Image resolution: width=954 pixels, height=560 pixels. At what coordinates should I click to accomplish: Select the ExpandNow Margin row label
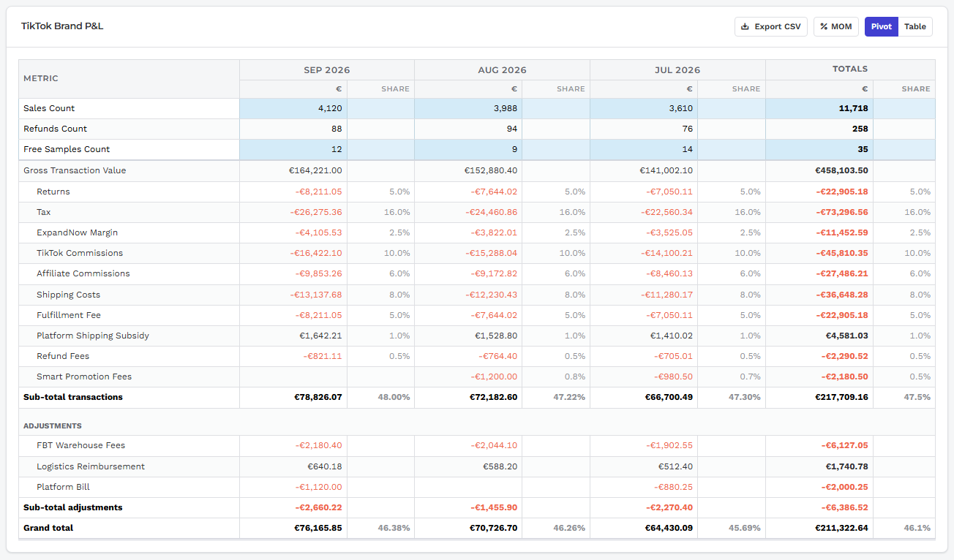pos(78,232)
